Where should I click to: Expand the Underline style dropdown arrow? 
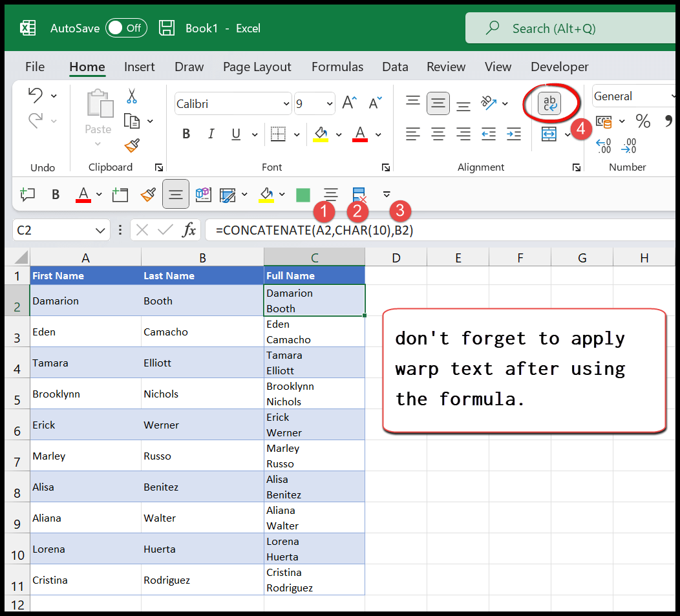(255, 134)
